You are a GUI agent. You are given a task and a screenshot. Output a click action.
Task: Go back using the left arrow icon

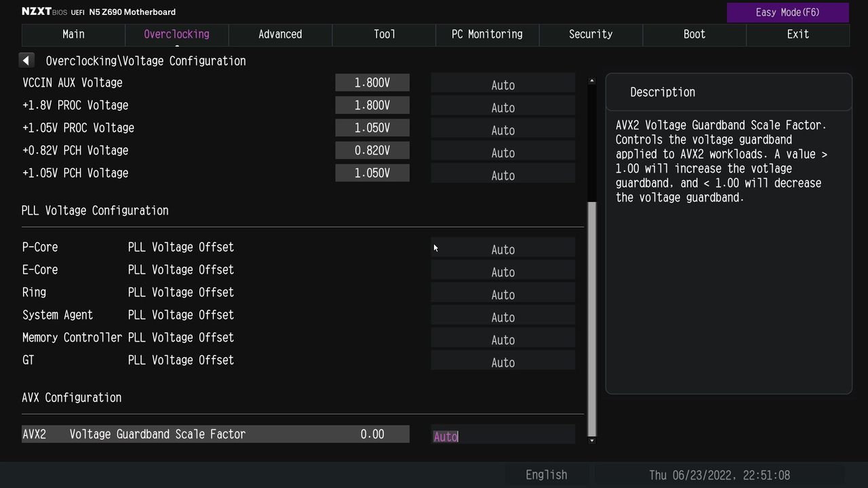tap(26, 60)
